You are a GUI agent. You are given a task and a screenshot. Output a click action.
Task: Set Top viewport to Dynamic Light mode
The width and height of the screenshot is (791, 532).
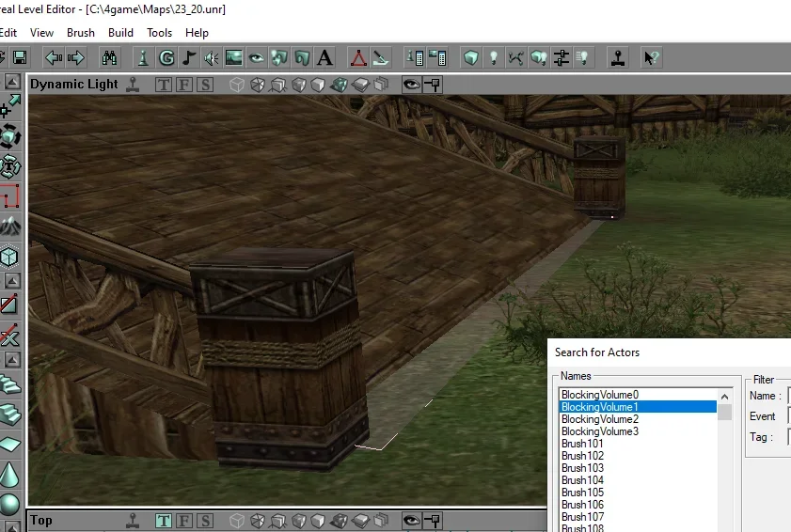[x=339, y=521]
